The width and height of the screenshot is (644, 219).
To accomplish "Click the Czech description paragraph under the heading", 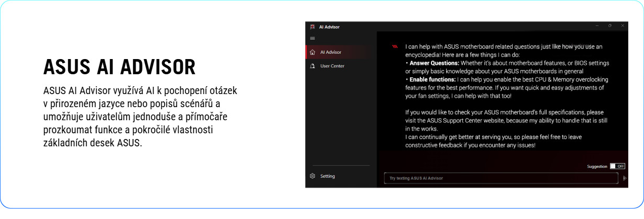I will [140, 116].
